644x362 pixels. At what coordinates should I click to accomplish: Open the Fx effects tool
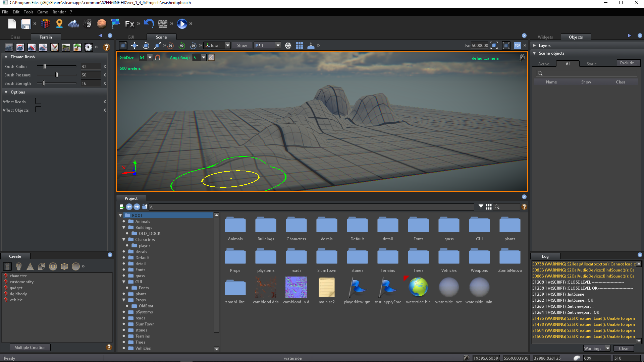[129, 24]
